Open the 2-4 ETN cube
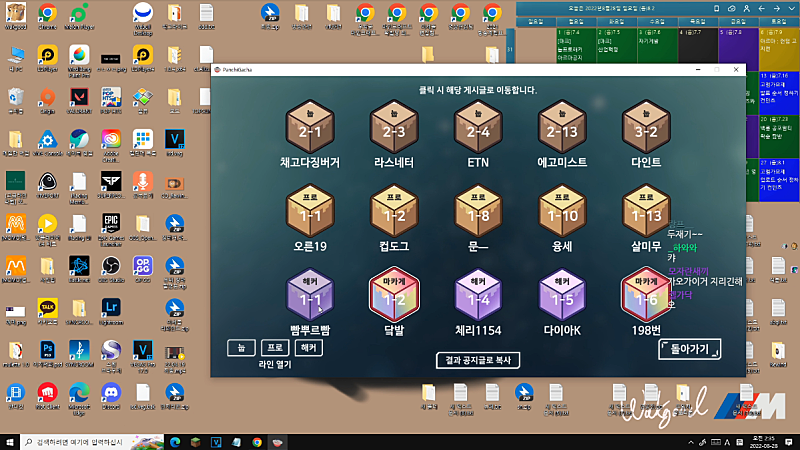The height and width of the screenshot is (450, 800). pos(478,127)
